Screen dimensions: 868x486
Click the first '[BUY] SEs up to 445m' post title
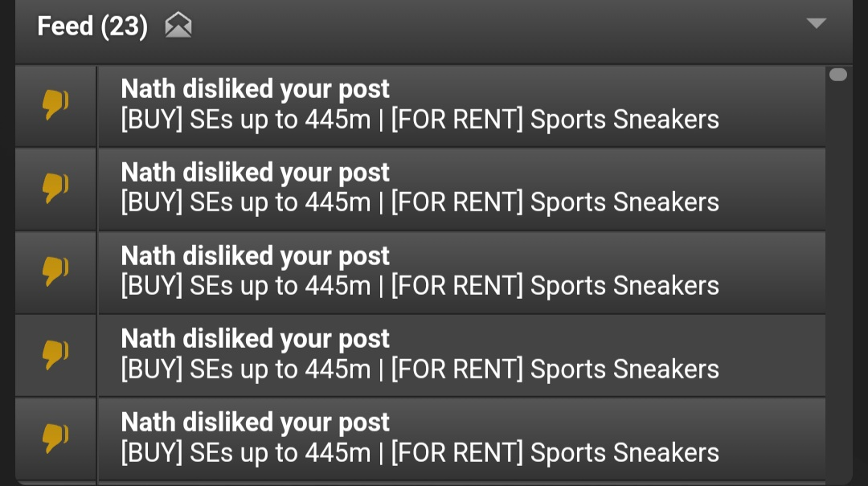[x=246, y=120]
